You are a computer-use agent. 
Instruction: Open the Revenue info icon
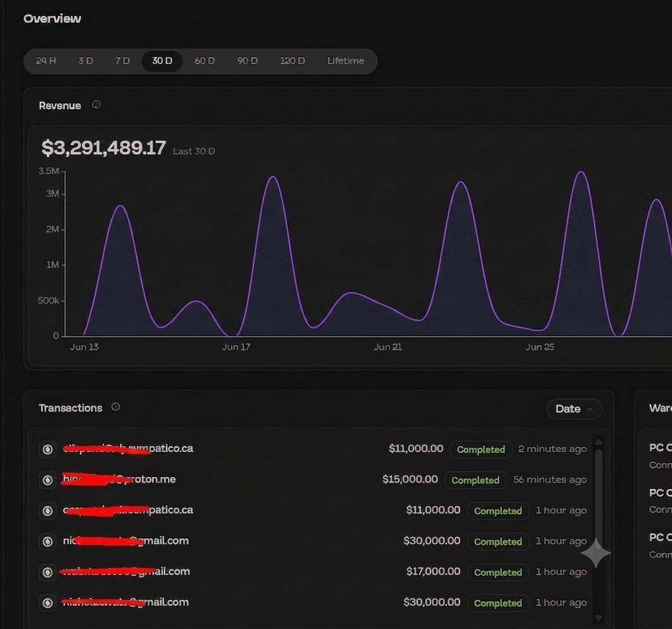click(96, 105)
